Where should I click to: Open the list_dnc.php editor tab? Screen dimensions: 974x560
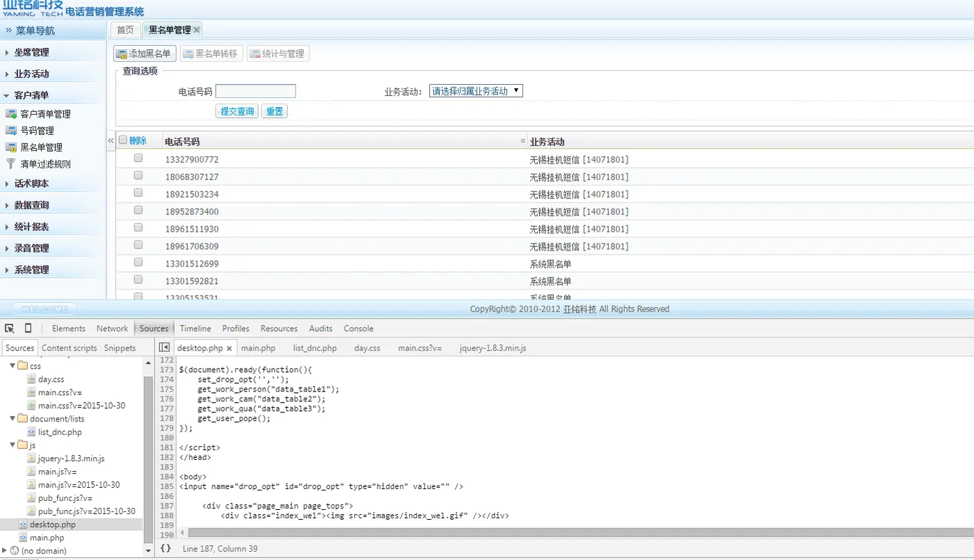pos(314,348)
